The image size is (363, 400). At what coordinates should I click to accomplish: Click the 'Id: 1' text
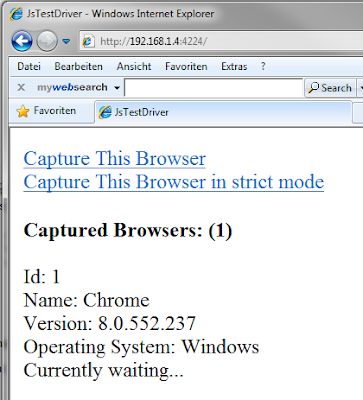[x=42, y=277]
